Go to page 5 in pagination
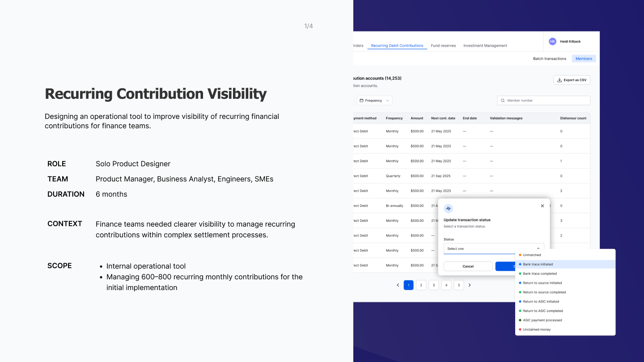Screen dimensions: 644x362 459,285
